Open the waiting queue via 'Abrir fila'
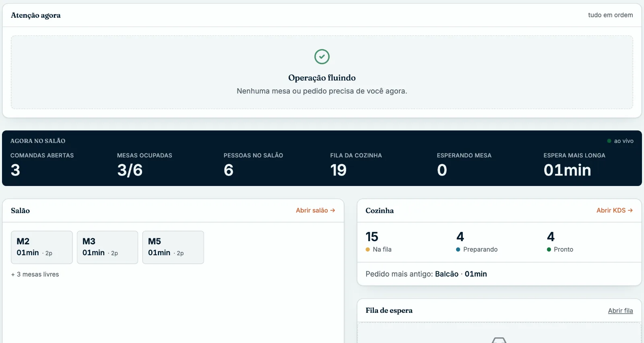Screen dimensions: 644x343 point(620,310)
